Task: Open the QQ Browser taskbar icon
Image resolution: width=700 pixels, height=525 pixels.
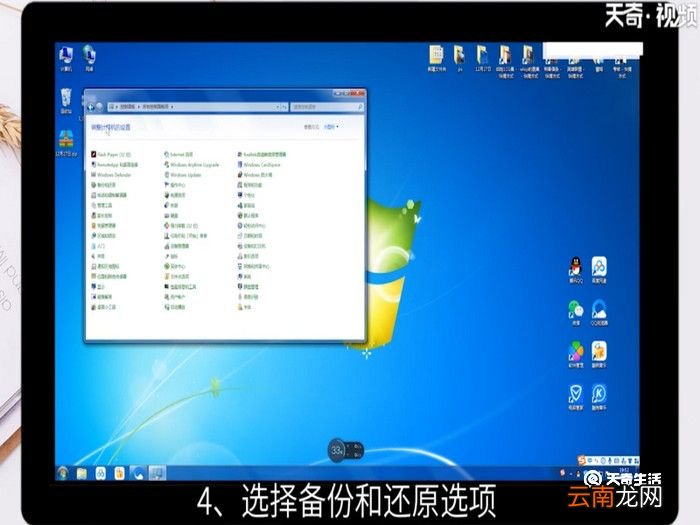Action: [138, 473]
